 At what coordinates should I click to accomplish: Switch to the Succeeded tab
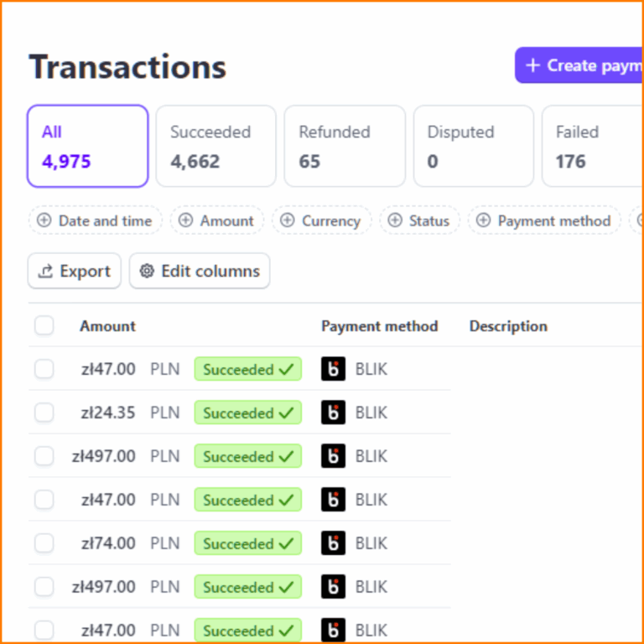point(216,146)
